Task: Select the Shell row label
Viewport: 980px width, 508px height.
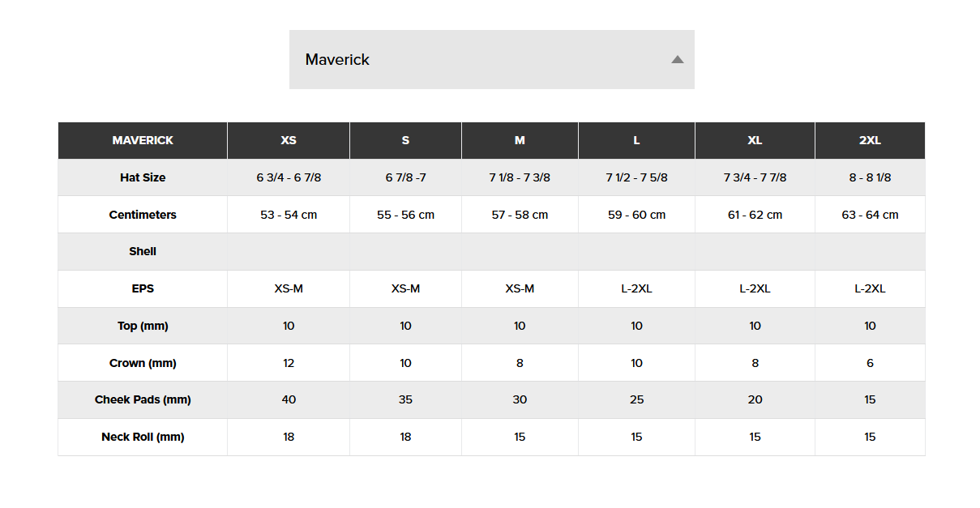Action: [x=143, y=251]
